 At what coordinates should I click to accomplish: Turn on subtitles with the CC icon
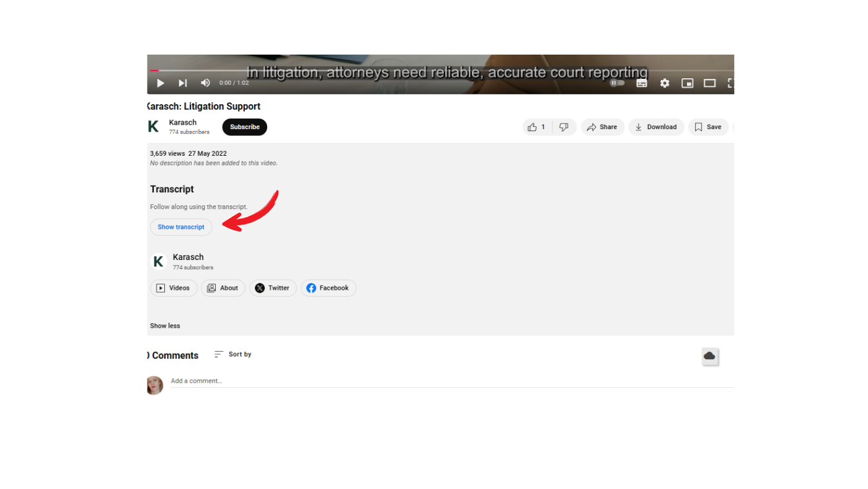click(642, 83)
